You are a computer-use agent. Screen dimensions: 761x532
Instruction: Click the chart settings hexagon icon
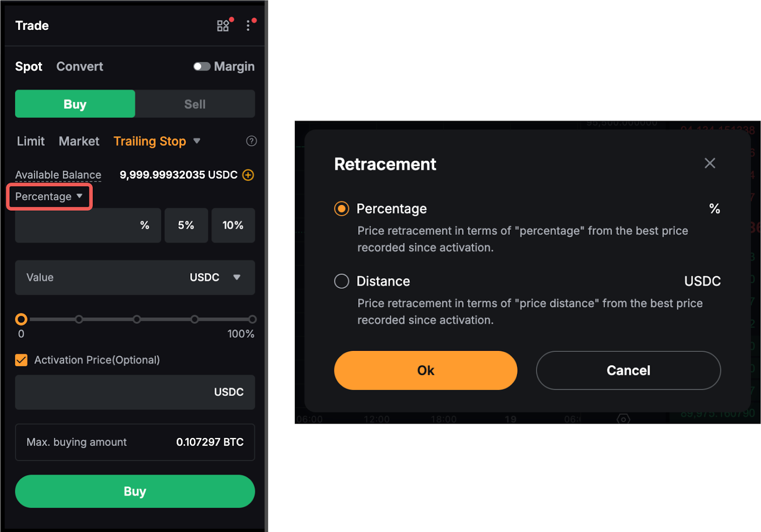pyautogui.click(x=623, y=419)
